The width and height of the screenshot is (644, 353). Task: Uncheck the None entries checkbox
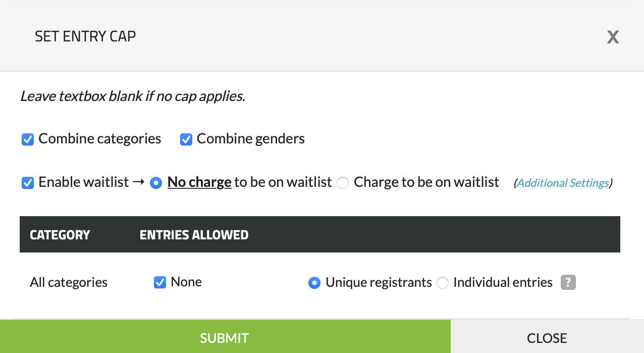(160, 282)
